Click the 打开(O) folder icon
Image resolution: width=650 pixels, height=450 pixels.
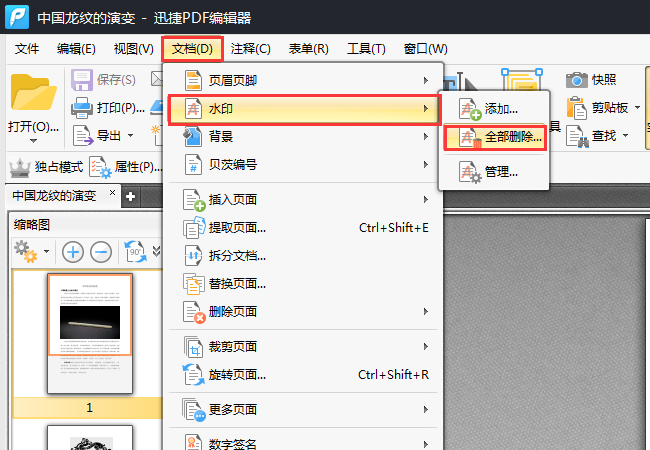point(33,92)
